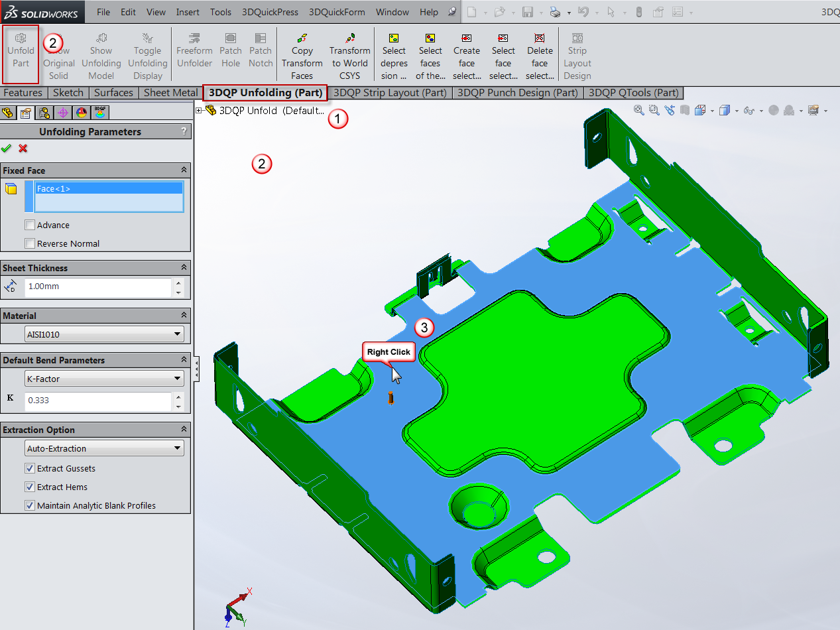Open the K-Factor bend parameter dropdown

[x=104, y=379]
